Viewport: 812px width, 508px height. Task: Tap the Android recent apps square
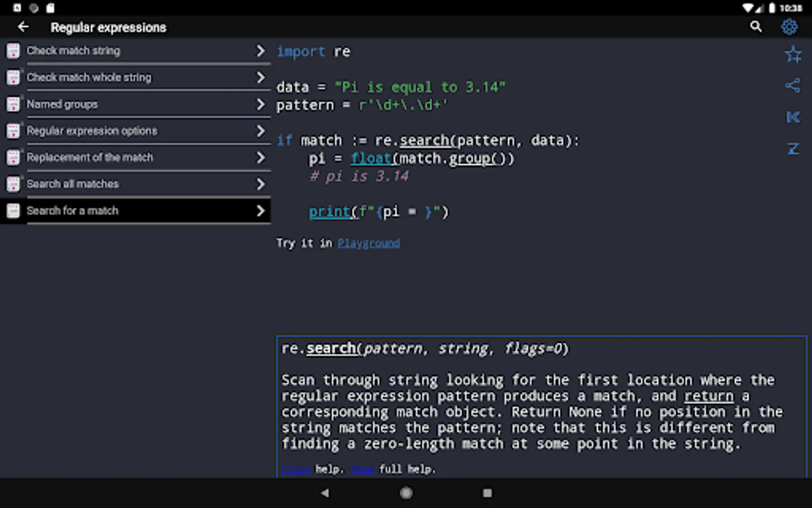(487, 493)
